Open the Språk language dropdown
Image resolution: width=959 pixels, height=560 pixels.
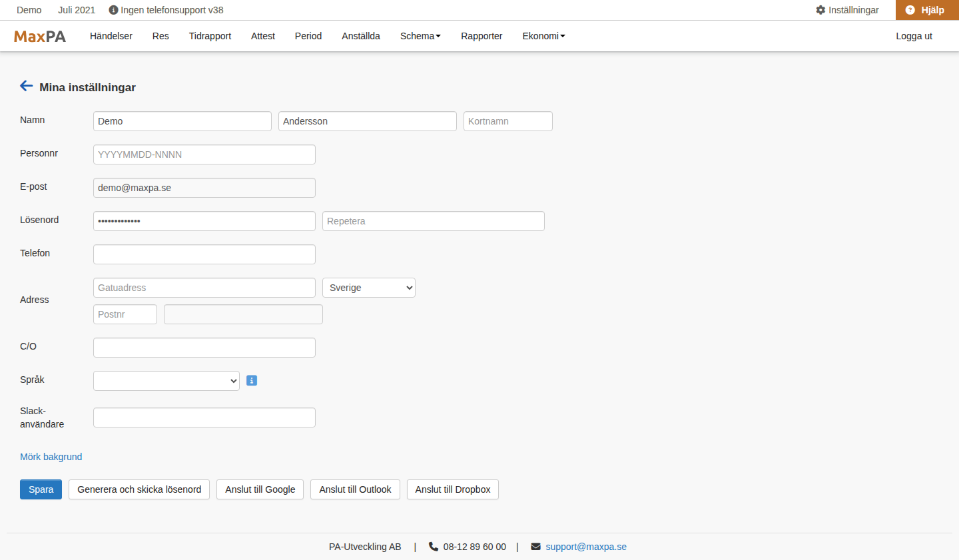tap(166, 381)
